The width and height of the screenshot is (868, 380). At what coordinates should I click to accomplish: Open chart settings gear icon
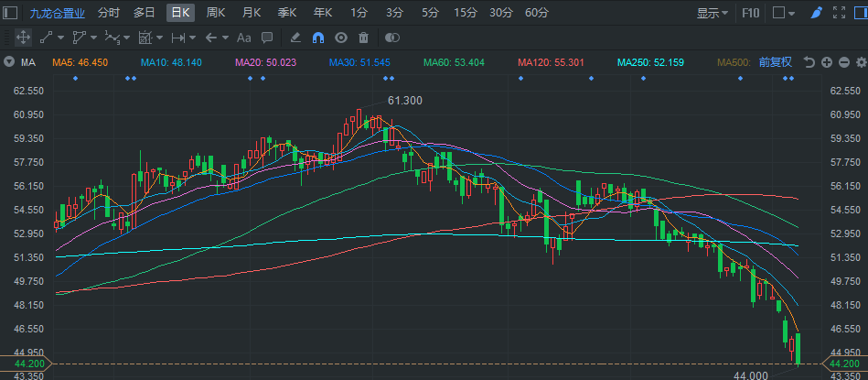click(861, 62)
